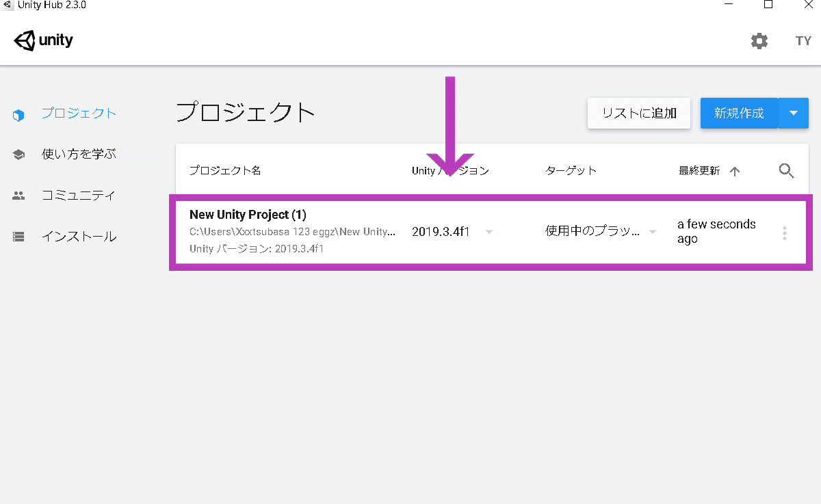This screenshot has width=821, height=504.
Task: Click the ターゲット column header
Action: point(571,171)
